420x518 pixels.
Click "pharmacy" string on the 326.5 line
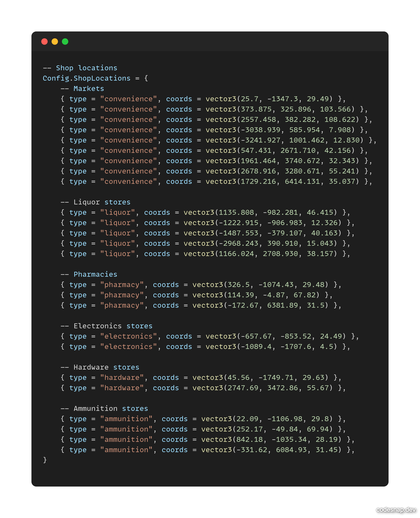click(x=122, y=285)
